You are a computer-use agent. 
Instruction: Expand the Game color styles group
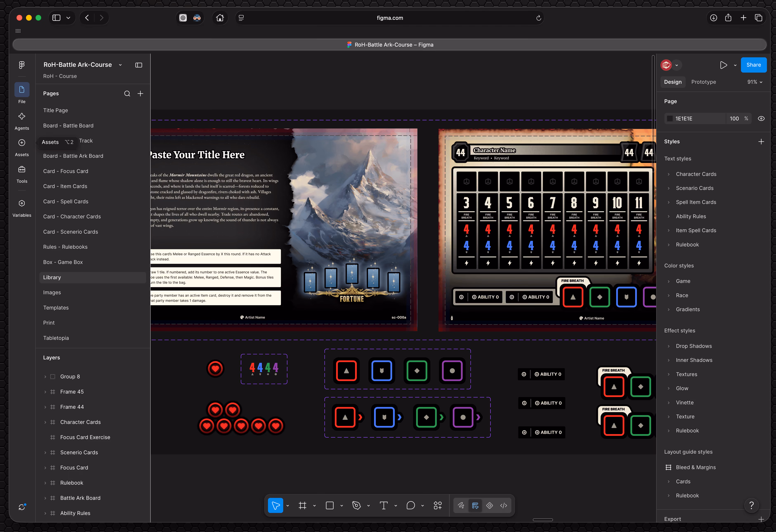pos(669,281)
